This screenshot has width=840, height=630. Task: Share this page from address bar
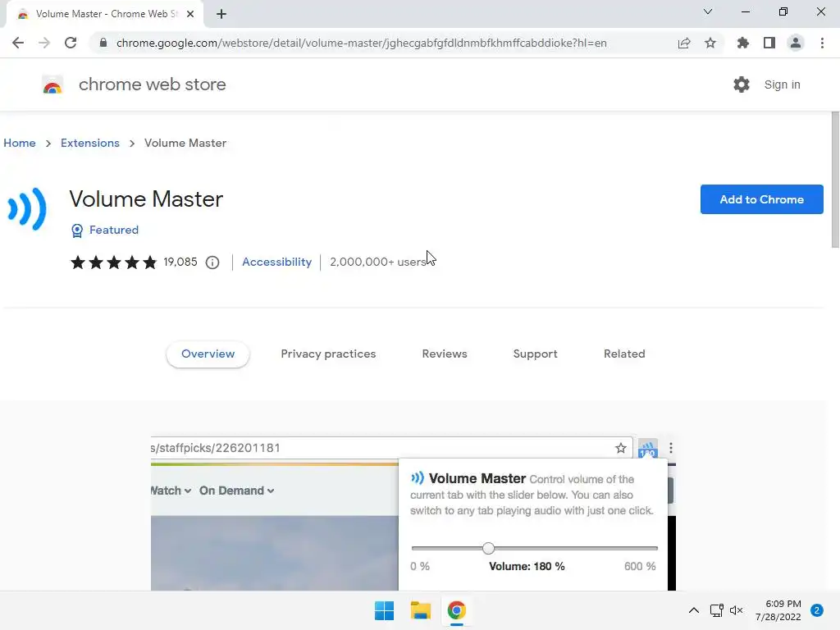[684, 43]
